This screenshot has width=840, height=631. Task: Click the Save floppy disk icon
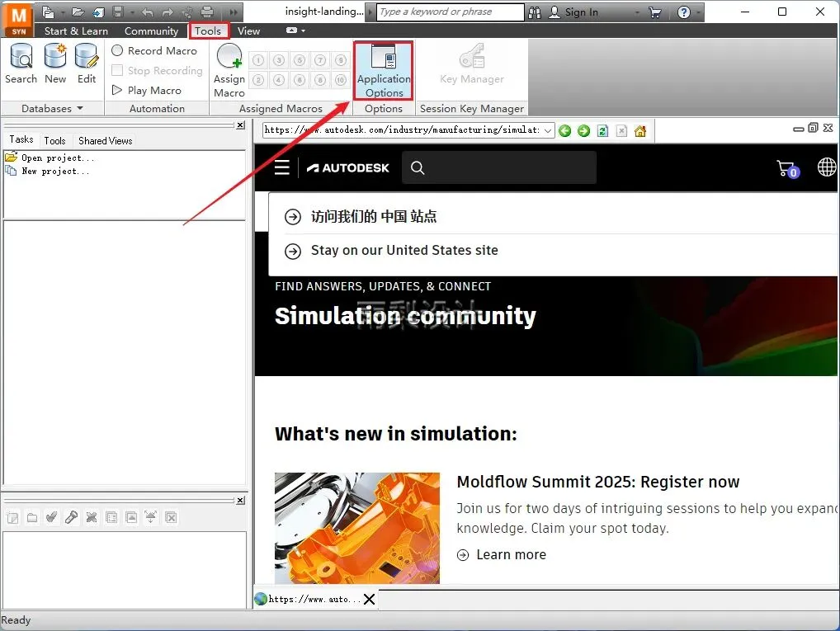(x=118, y=12)
